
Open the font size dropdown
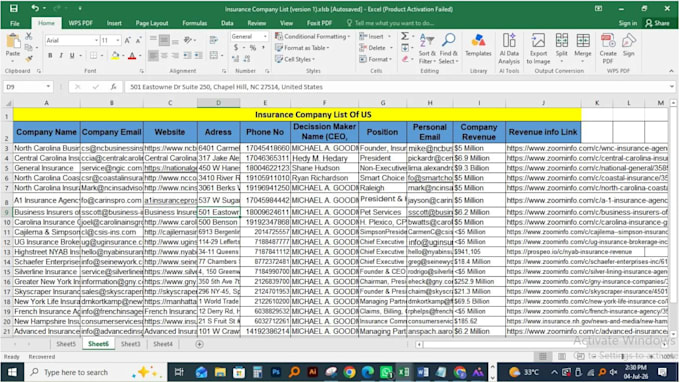(x=118, y=40)
